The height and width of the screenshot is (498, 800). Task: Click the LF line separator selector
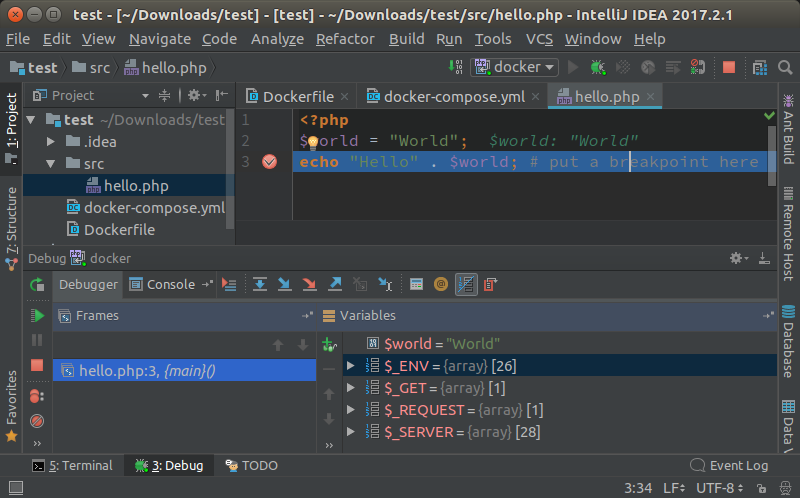pos(674,488)
